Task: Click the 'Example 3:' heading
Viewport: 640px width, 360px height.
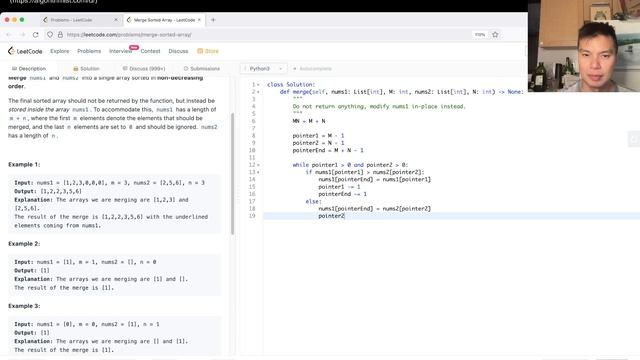Action: [x=24, y=306]
